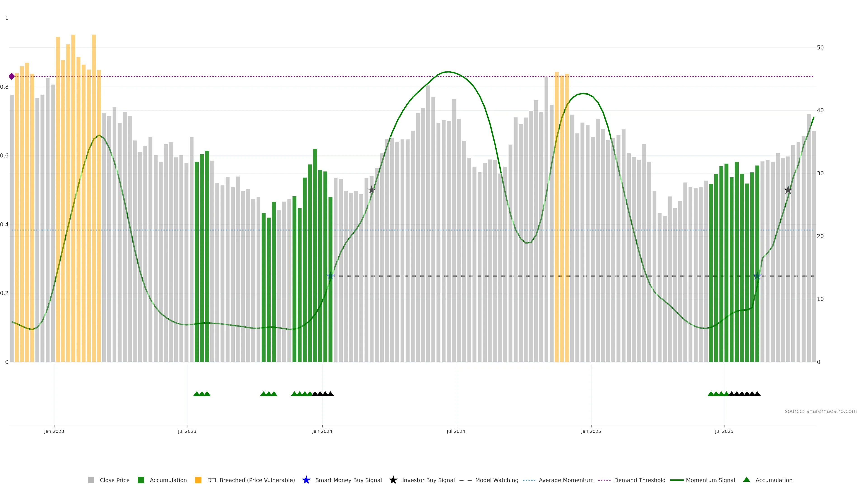Click the investor star marker in late 2025
This screenshot has height=488, width=868.
click(x=788, y=190)
